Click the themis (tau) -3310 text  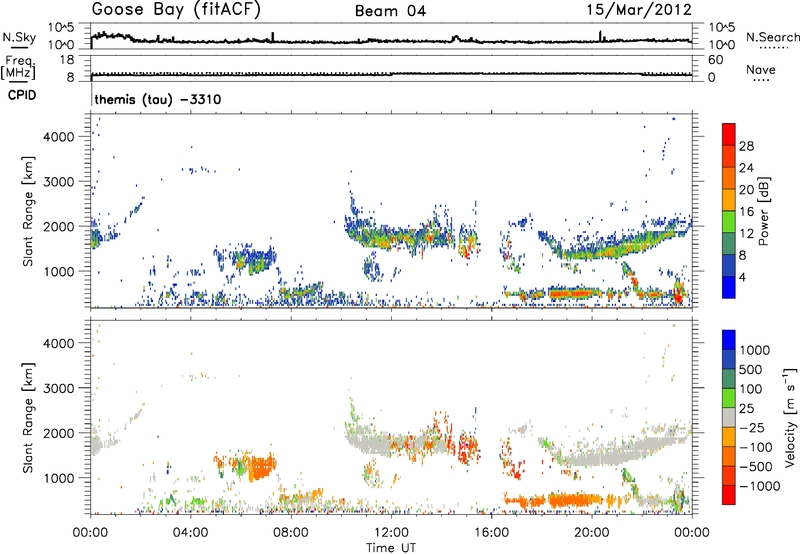[158, 99]
